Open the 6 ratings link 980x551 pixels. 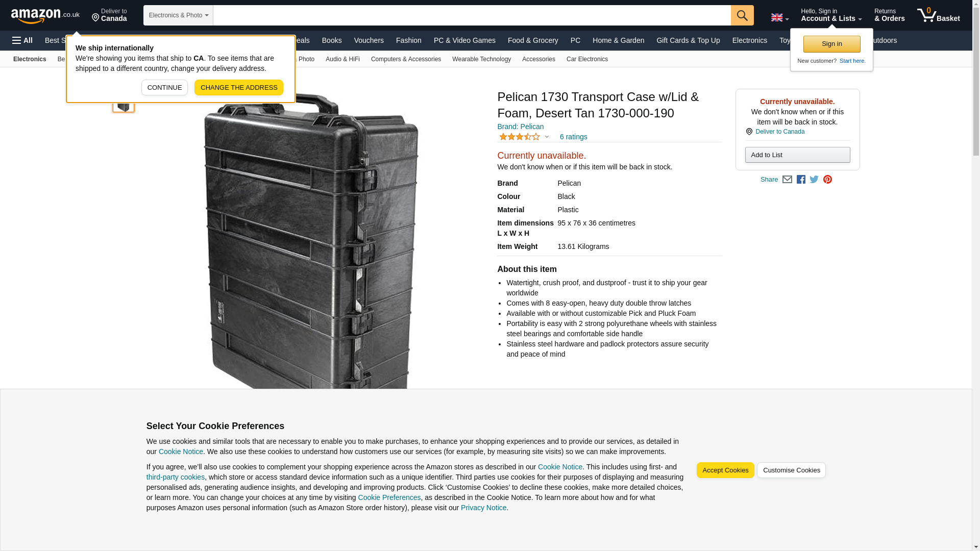pyautogui.click(x=573, y=137)
